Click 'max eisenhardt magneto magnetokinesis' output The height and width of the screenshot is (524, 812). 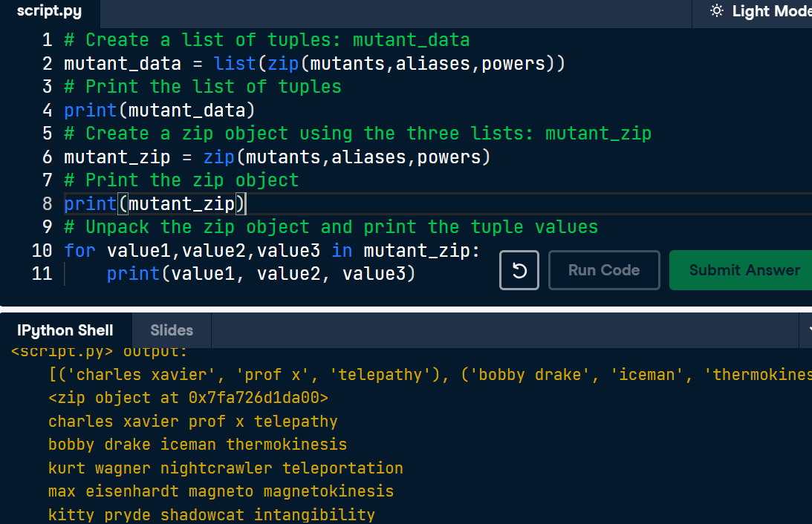(x=221, y=491)
